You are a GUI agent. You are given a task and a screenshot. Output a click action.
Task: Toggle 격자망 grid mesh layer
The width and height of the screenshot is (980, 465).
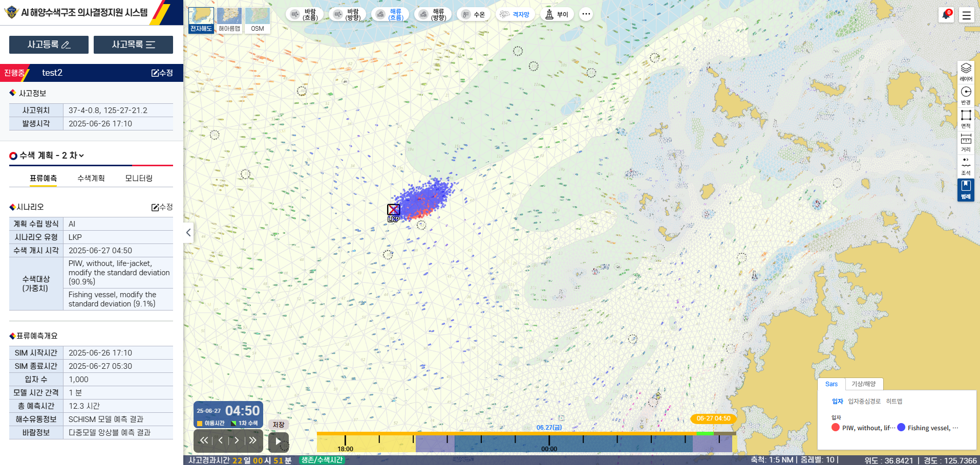point(515,14)
